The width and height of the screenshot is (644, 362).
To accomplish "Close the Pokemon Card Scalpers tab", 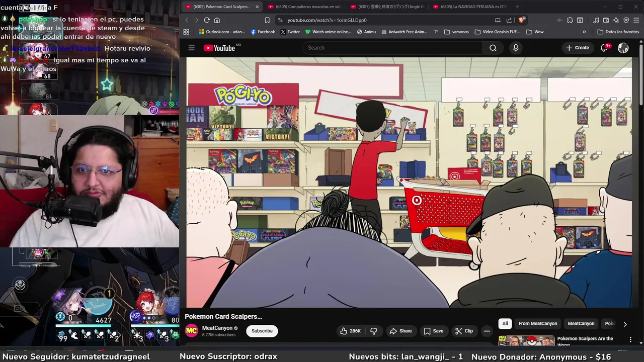I will click(x=257, y=7).
